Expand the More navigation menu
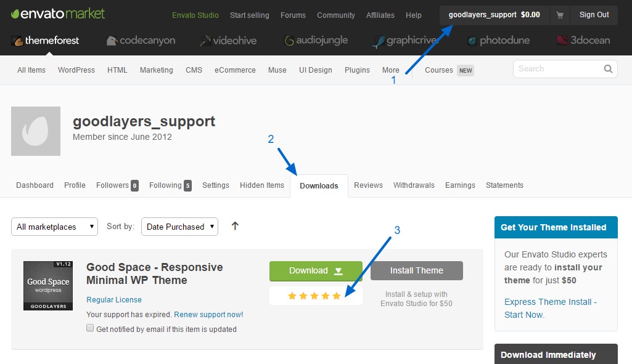632x364 pixels. click(390, 70)
